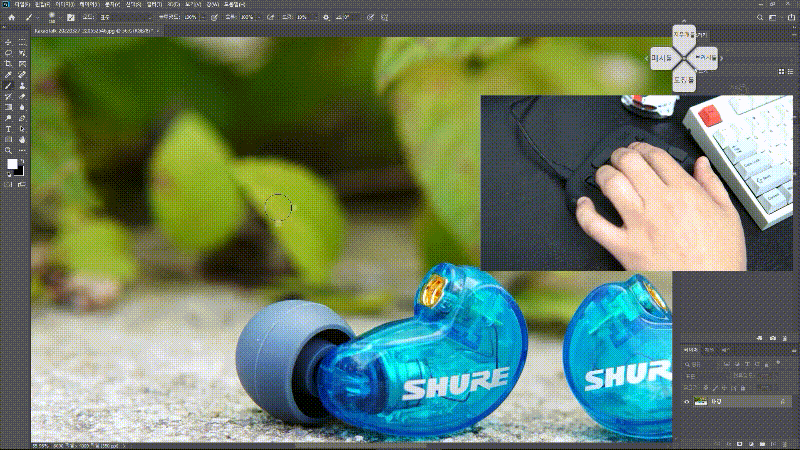Switch to the 채널 tab
The height and width of the screenshot is (450, 800).
(709, 351)
